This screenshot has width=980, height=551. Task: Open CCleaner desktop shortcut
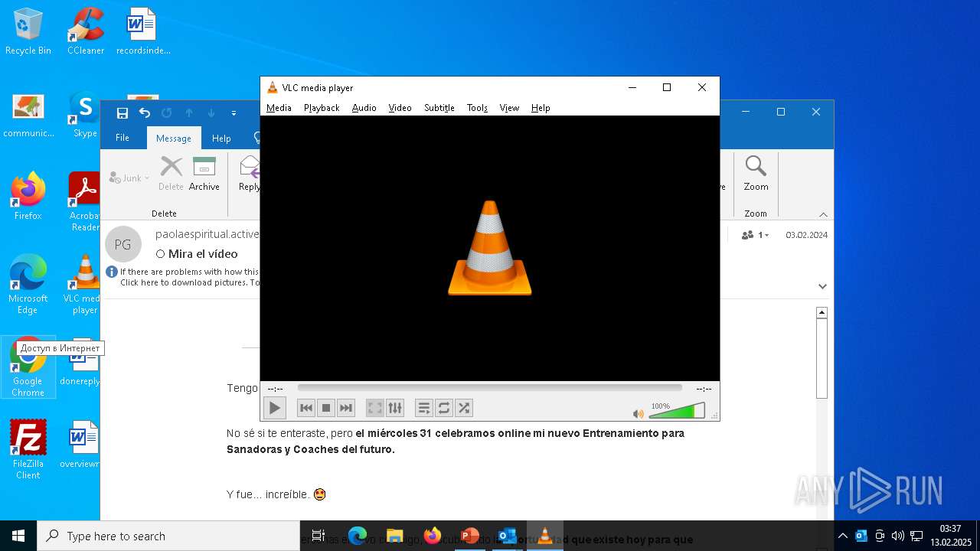(x=86, y=31)
